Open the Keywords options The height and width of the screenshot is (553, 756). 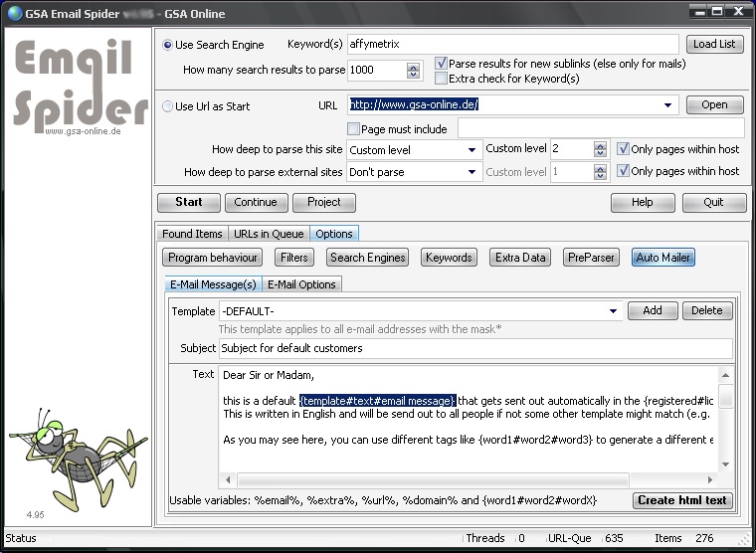click(449, 258)
